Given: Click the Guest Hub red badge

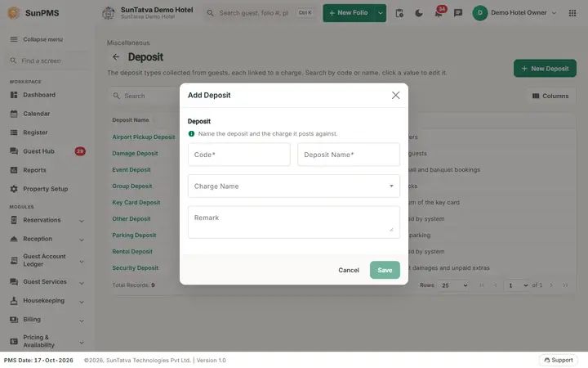Looking at the screenshot, I should click(80, 151).
